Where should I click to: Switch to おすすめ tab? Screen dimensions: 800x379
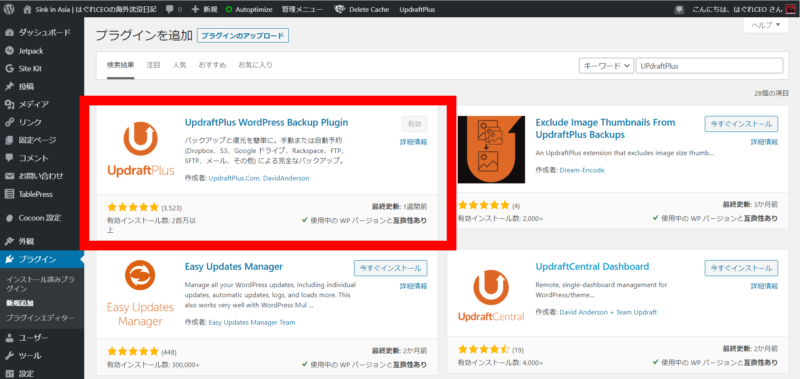point(212,65)
